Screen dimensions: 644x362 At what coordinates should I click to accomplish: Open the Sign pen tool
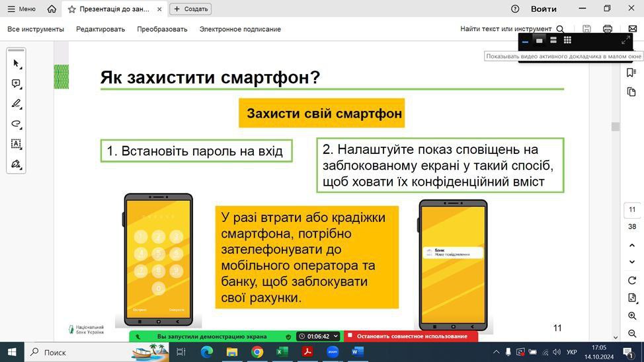17,164
